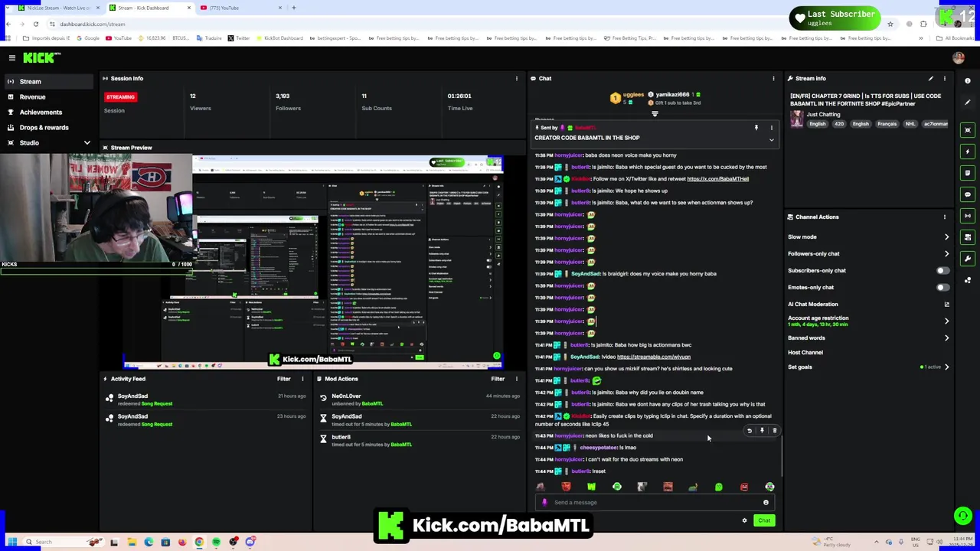Click reply arrow on hovered chat message
This screenshot has width=980, height=551.
[750, 431]
